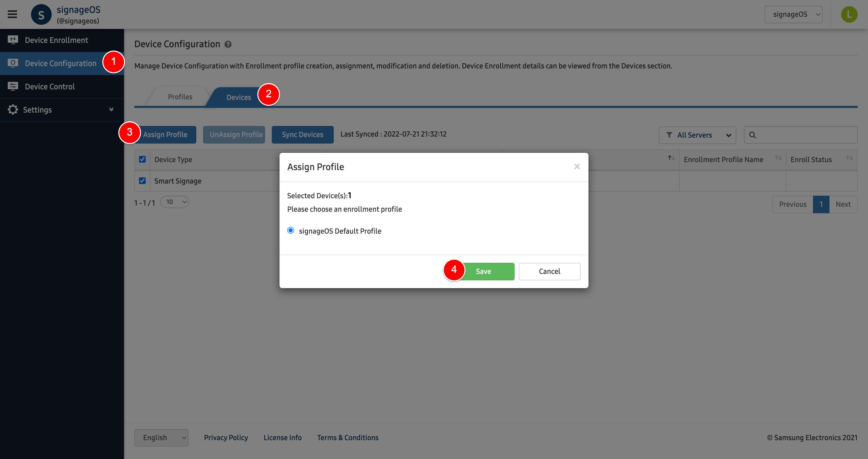Open the All Servers filter dropdown
868x459 pixels.
[x=697, y=135]
